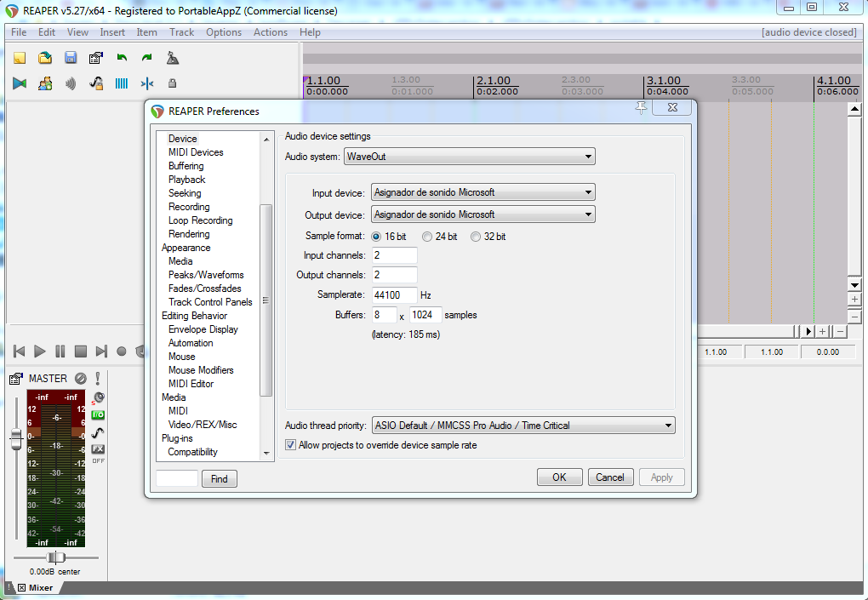Select Envelope Display in the preferences tree
The width and height of the screenshot is (868, 600).
(203, 329)
